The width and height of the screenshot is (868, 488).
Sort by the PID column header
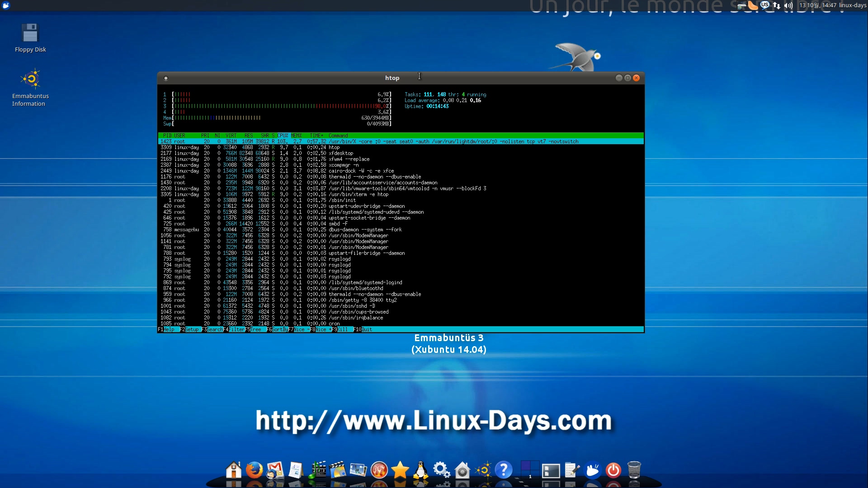[167, 136]
